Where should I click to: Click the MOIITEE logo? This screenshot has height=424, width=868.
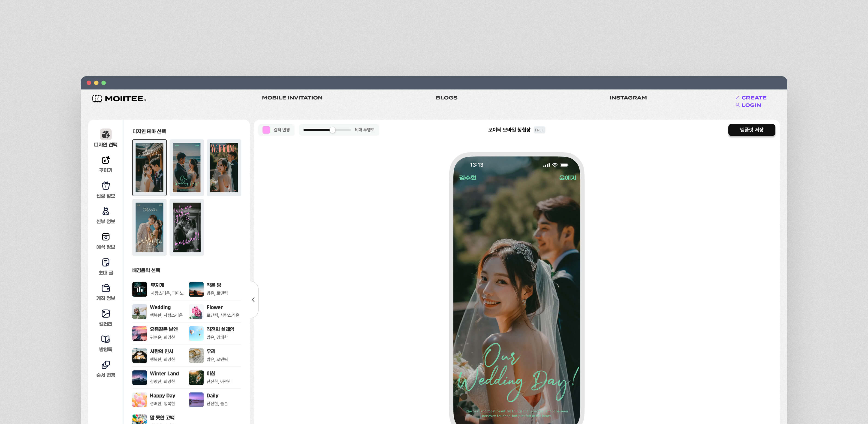pos(119,98)
